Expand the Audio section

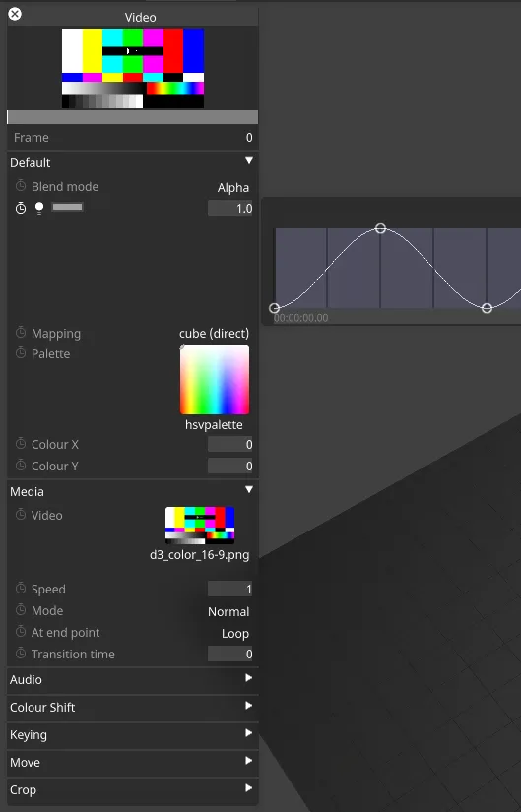[249, 678]
